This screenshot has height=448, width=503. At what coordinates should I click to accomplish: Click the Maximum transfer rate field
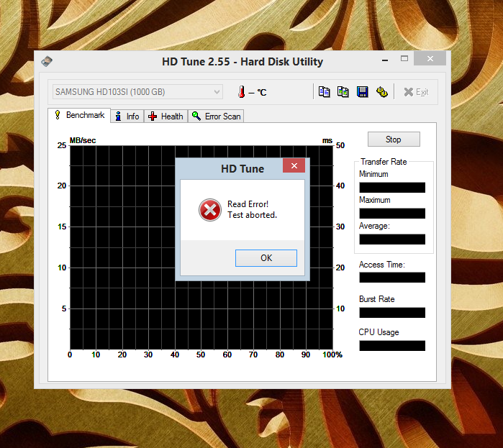point(392,214)
